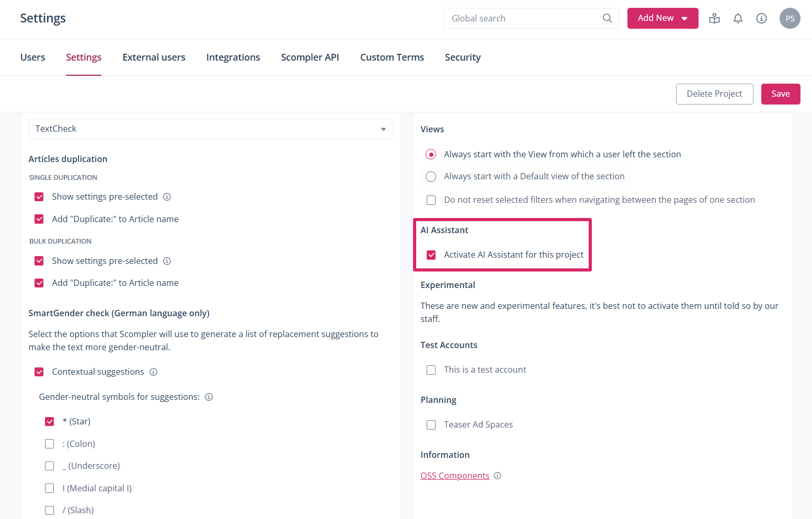Open the OSS Components link
The height and width of the screenshot is (519, 812).
point(455,476)
